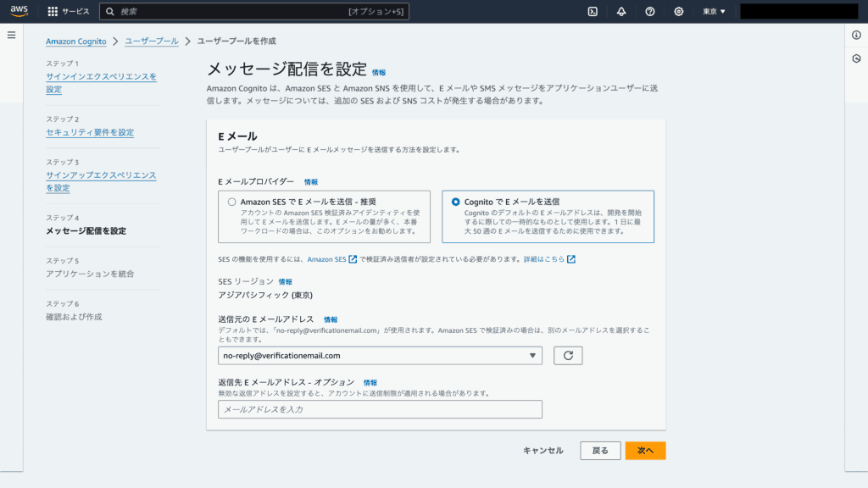Expand the no-reply@verificationemail.com sender dropdown
This screenshot has width=868, height=488.
coord(380,356)
